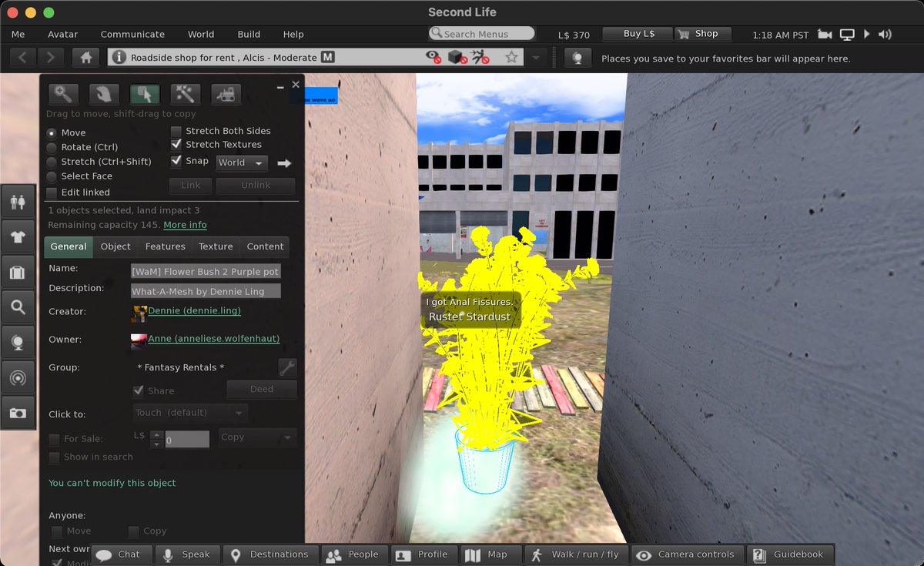The height and width of the screenshot is (566, 924).
Task: Switch to the Features tab
Action: (x=166, y=246)
